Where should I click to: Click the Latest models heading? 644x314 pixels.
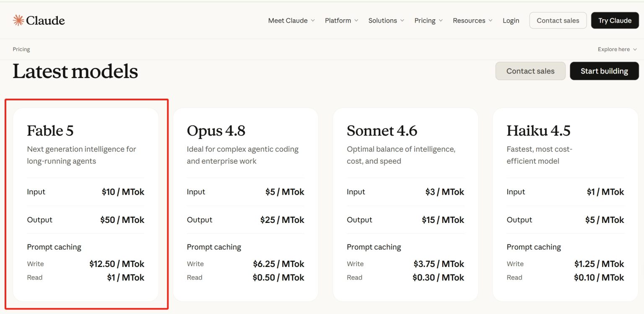(75, 71)
